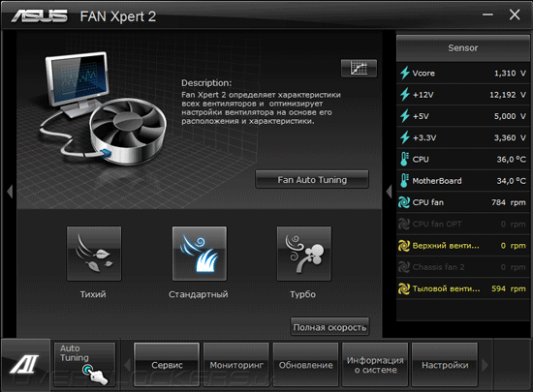Click the +3.3V lightning bolt icon
The image size is (533, 392).
pyautogui.click(x=404, y=137)
